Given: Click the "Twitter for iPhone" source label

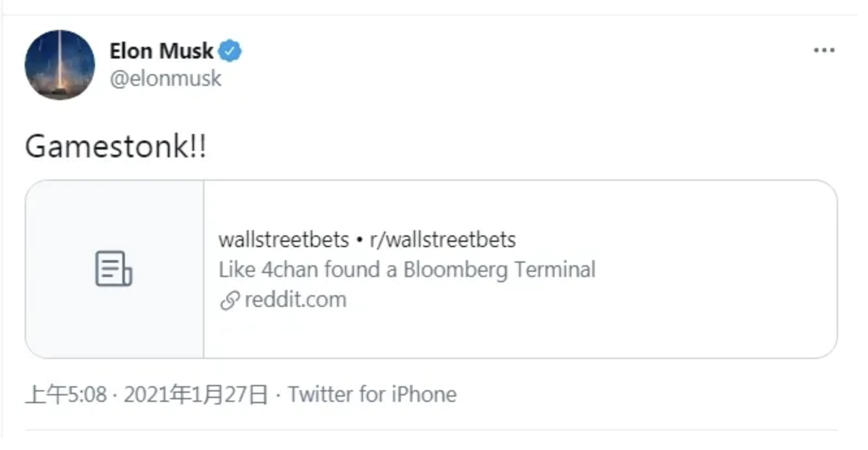Looking at the screenshot, I should [x=372, y=394].
